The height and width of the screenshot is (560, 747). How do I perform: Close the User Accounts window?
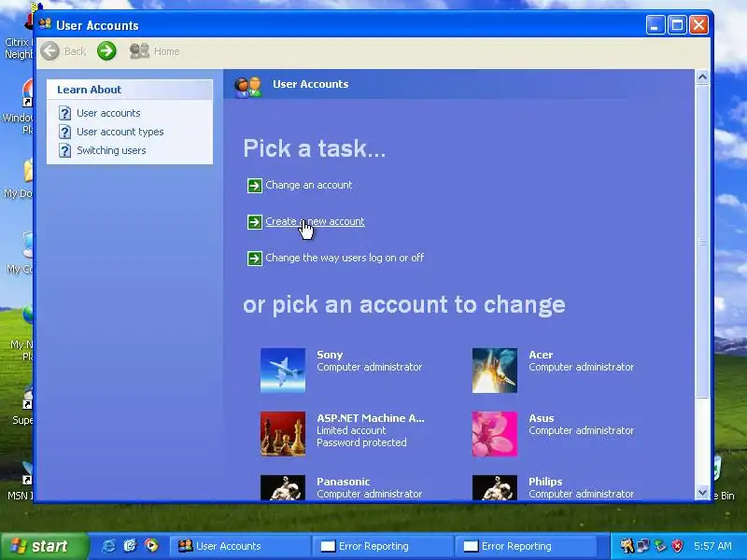[698, 25]
